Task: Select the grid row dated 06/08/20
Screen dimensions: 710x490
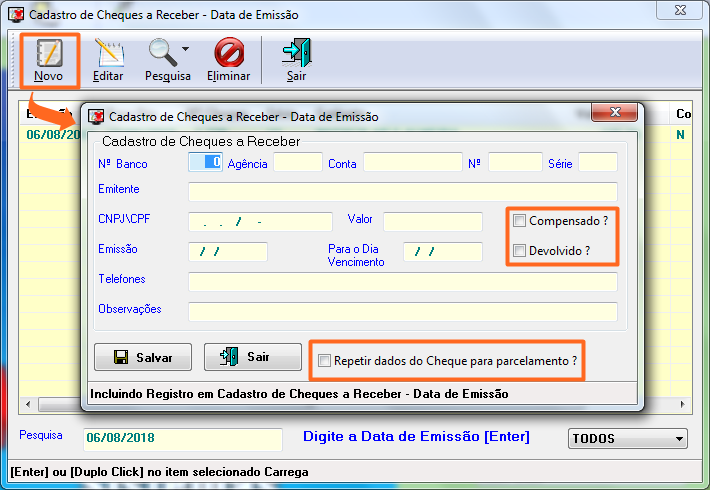Action: tap(50, 135)
